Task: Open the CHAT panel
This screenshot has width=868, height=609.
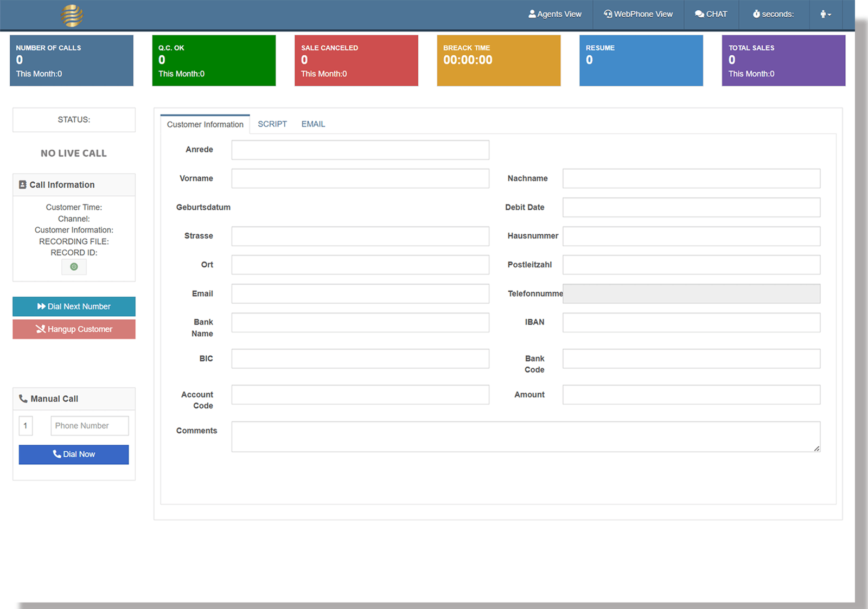Action: click(711, 15)
